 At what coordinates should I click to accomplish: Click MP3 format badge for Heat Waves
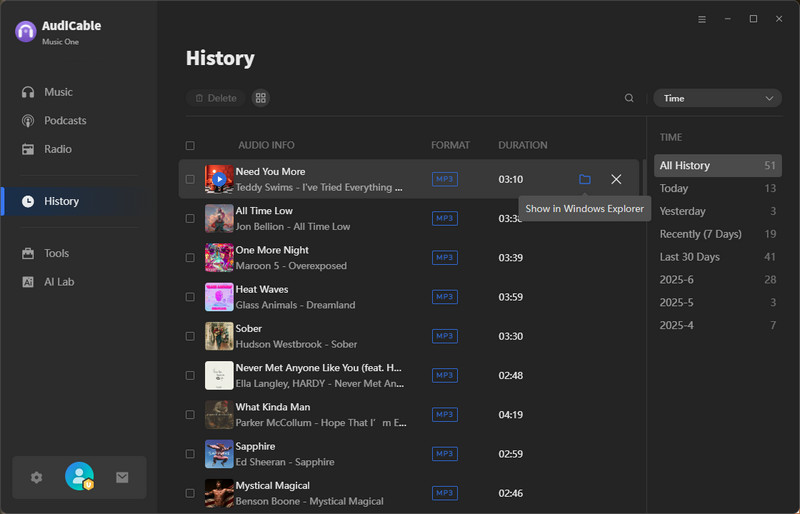point(444,297)
